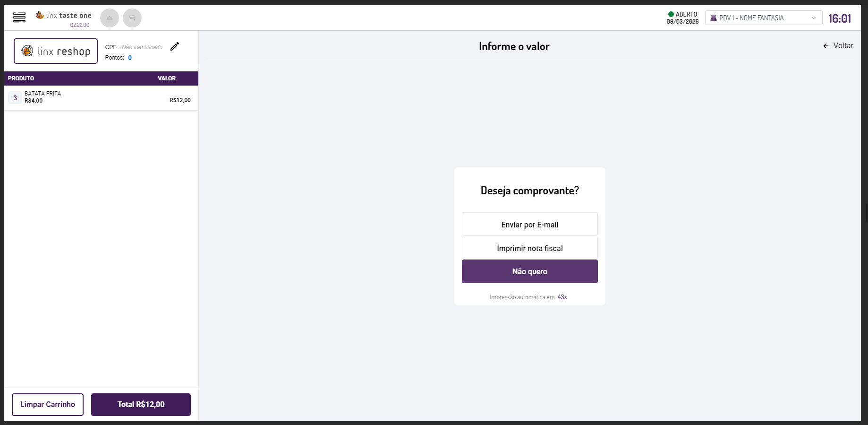Click the linx reshop logo button
The width and height of the screenshot is (868, 425).
56,51
